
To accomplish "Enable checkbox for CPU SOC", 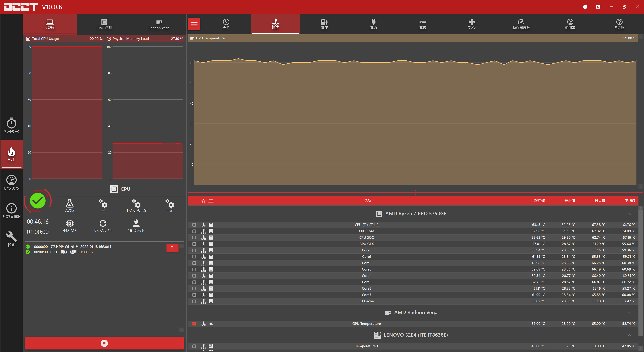I will coord(194,238).
